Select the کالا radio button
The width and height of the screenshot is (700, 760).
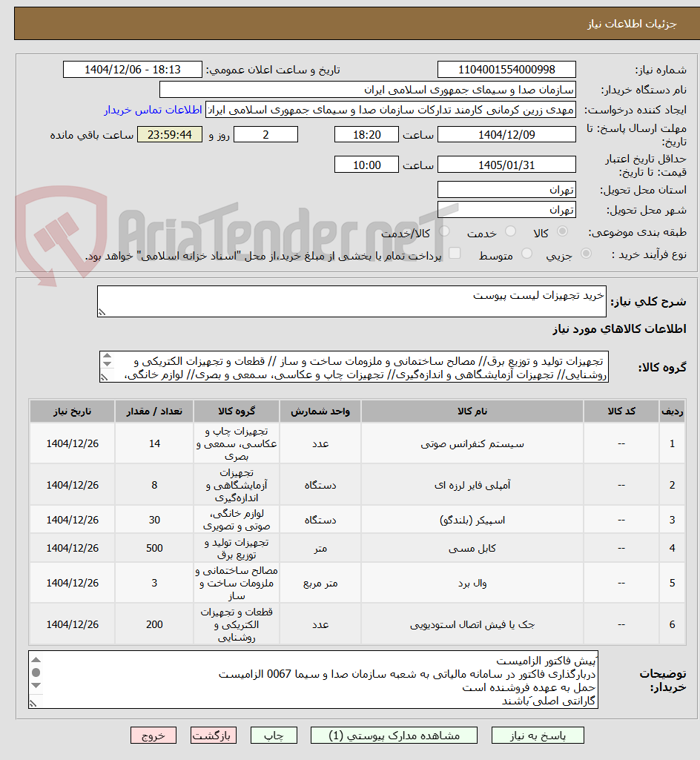(x=562, y=231)
